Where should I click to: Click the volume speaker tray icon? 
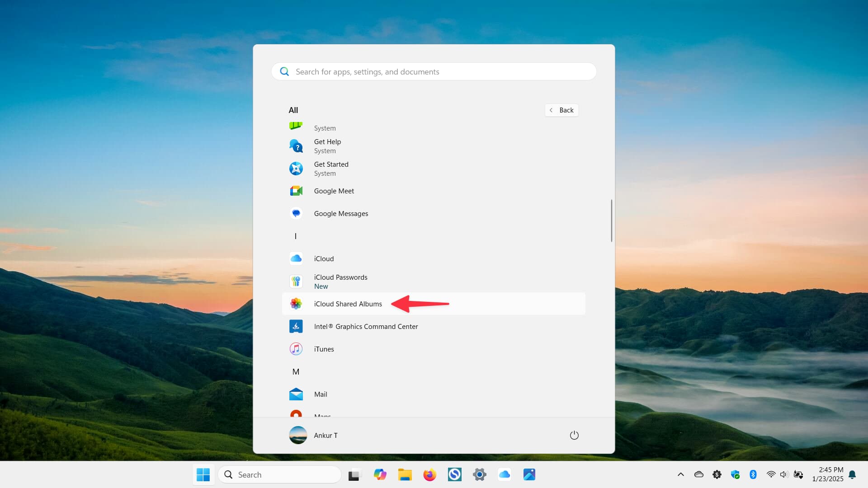point(784,474)
